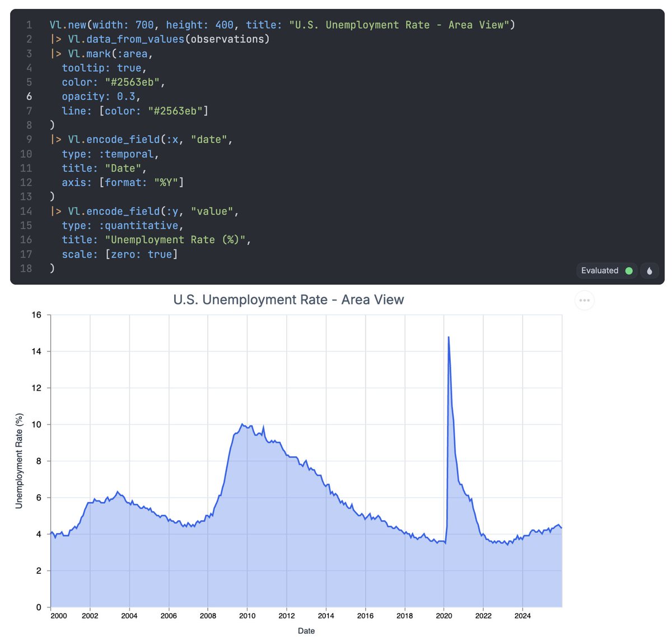672x640 pixels.
Task: Click the 2020 unemployment spike peak on chart
Action: [449, 337]
